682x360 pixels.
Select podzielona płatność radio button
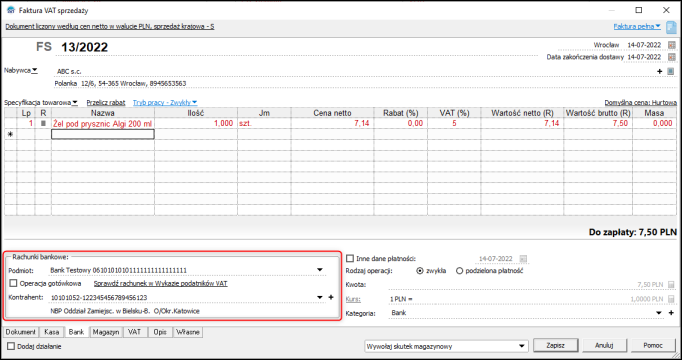[x=459, y=271]
